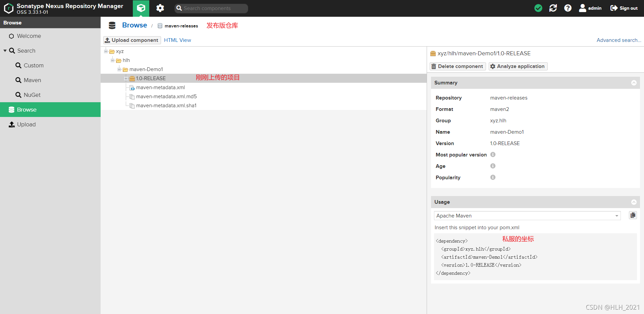
Task: Collapse the Usage panel
Action: point(634,202)
